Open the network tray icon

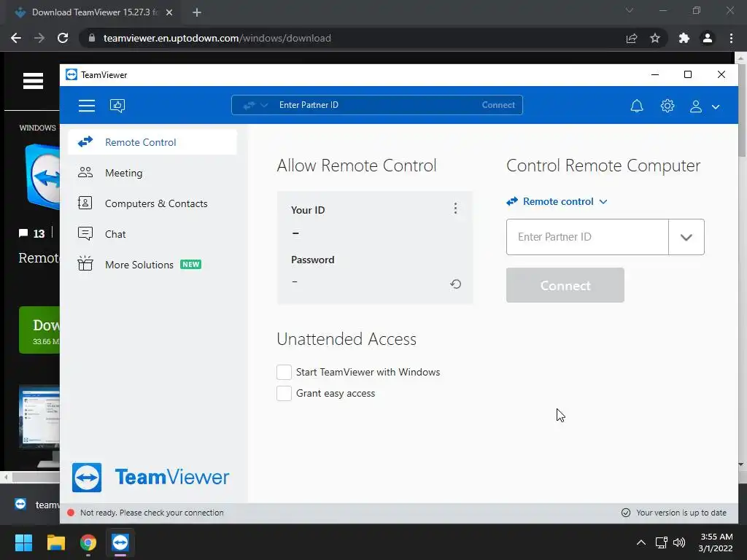(661, 542)
